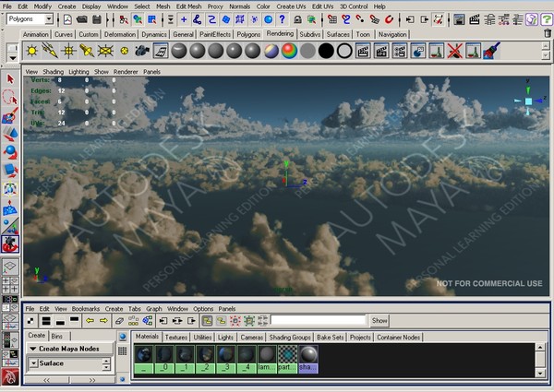Pick the Select arrow tool in toolbox
Viewport: 554px width, 392px height.
[10, 79]
